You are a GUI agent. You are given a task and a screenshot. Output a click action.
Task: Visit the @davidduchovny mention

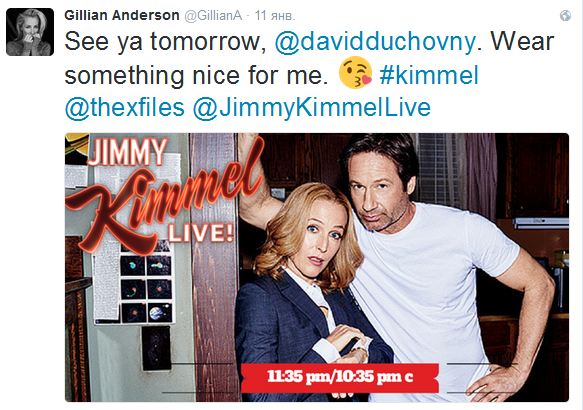(x=375, y=41)
